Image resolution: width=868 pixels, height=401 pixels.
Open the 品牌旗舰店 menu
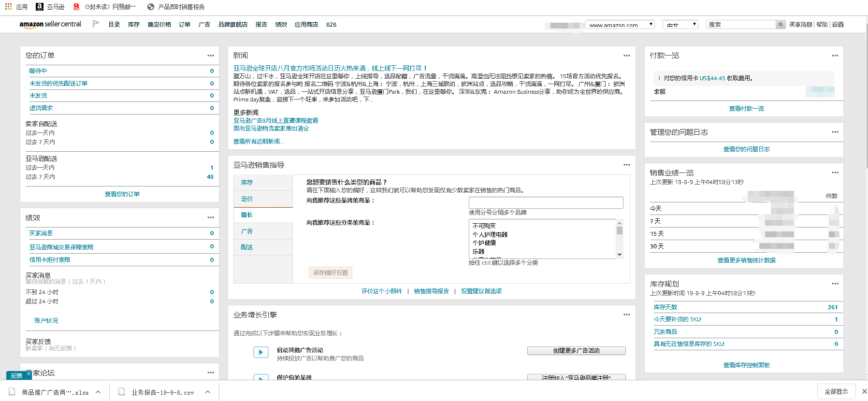point(233,25)
